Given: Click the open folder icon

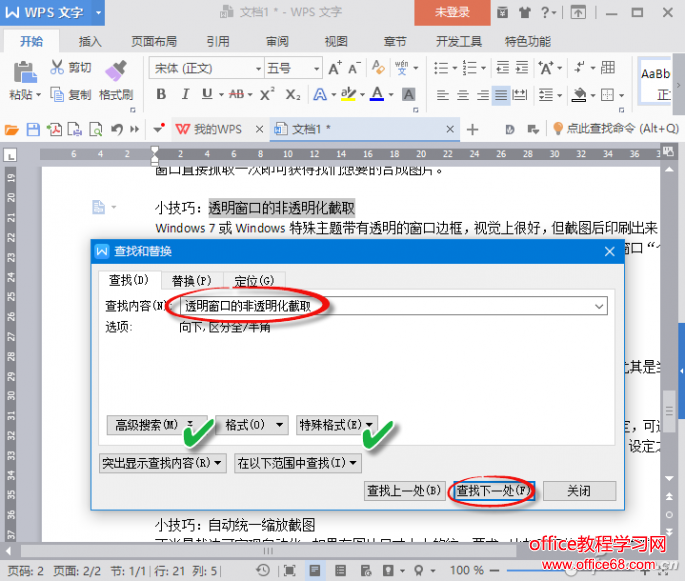Looking at the screenshot, I should (12, 129).
